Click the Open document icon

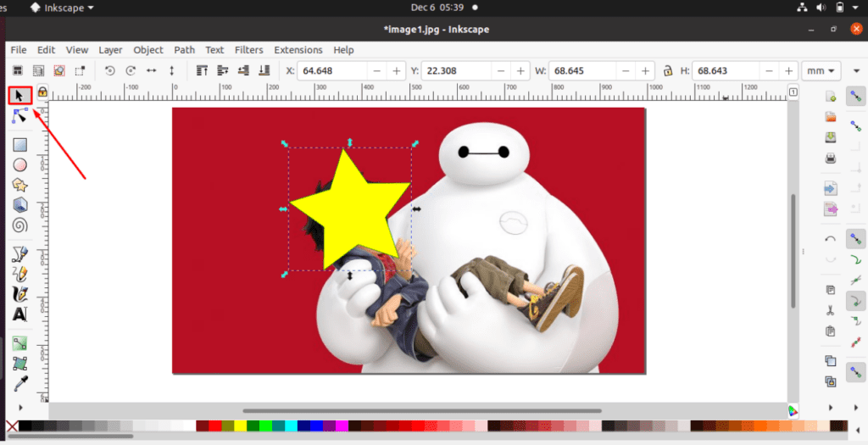click(831, 117)
